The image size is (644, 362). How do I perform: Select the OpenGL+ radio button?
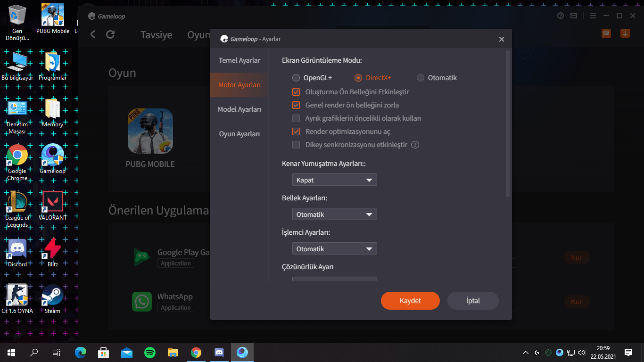(296, 78)
